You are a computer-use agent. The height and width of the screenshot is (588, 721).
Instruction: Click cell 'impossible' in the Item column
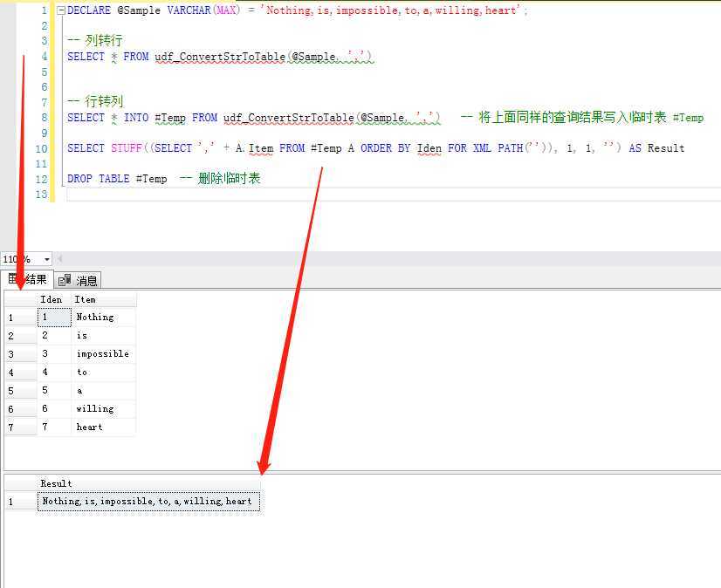[x=104, y=354]
